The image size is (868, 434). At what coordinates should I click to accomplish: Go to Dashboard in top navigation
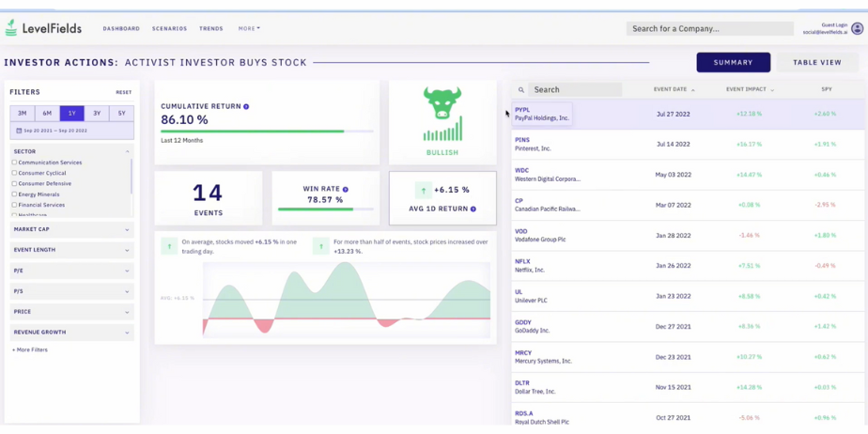[x=121, y=28]
